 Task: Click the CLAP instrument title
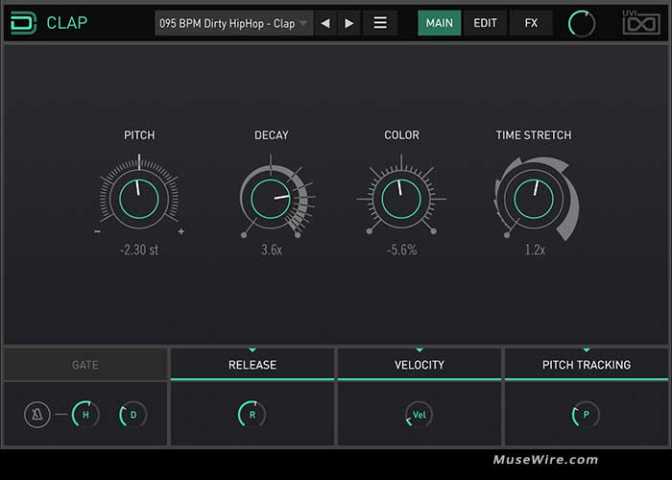coord(67,23)
